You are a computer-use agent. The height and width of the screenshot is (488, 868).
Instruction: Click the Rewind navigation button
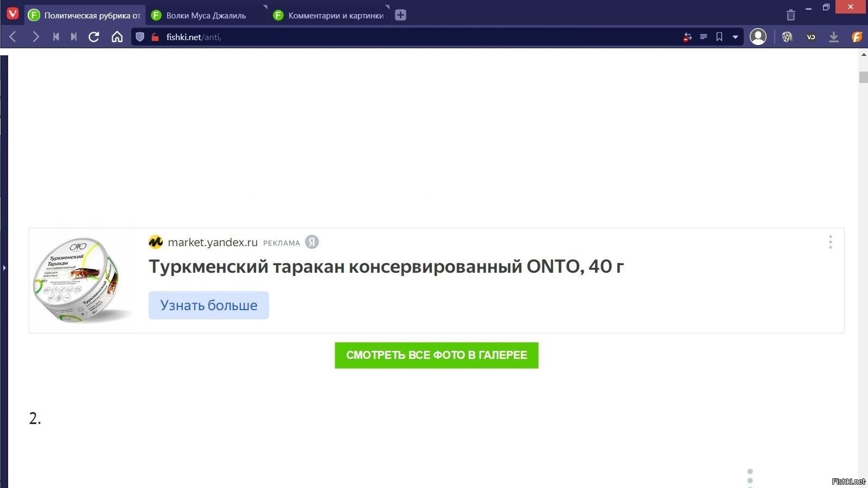tap(56, 37)
